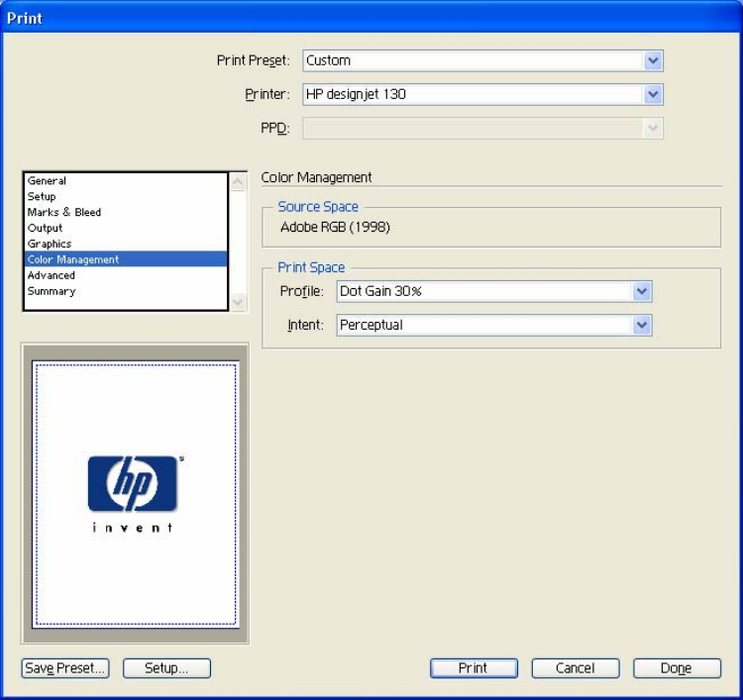
Task: Expand the Printer selection dropdown
Action: point(652,94)
